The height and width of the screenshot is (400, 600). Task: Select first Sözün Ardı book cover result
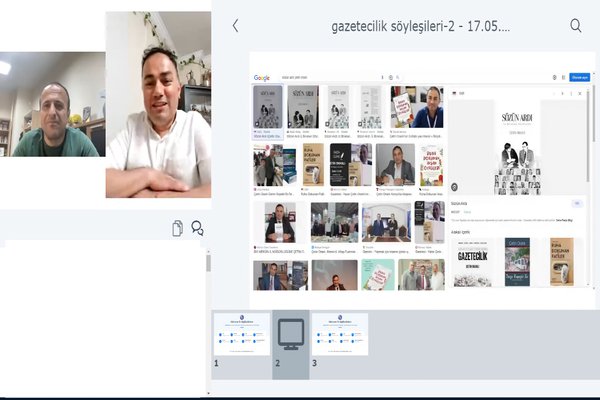coord(268,107)
